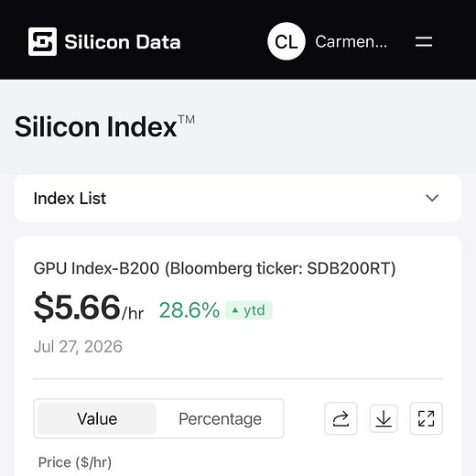Viewport: 476px width, 476px height.
Task: Switch chart to Percentage mode
Action: (x=220, y=418)
